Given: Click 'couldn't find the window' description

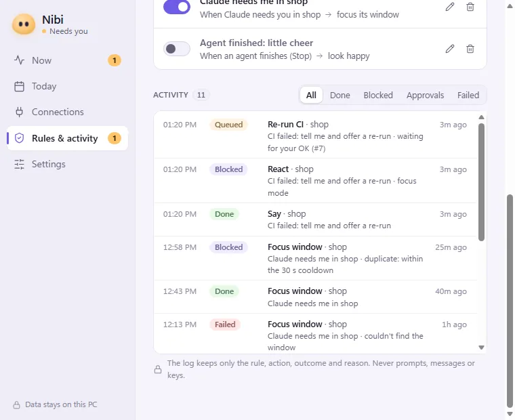Looking at the screenshot, I should point(345,342).
